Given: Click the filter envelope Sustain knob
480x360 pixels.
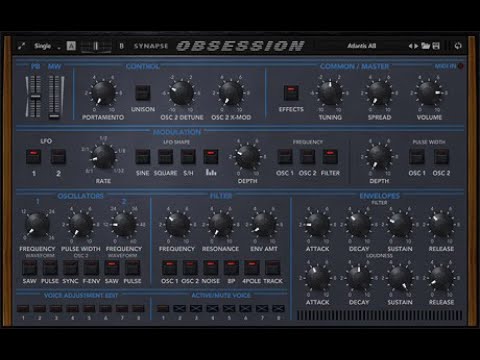Looking at the screenshot, I should pos(400,224).
